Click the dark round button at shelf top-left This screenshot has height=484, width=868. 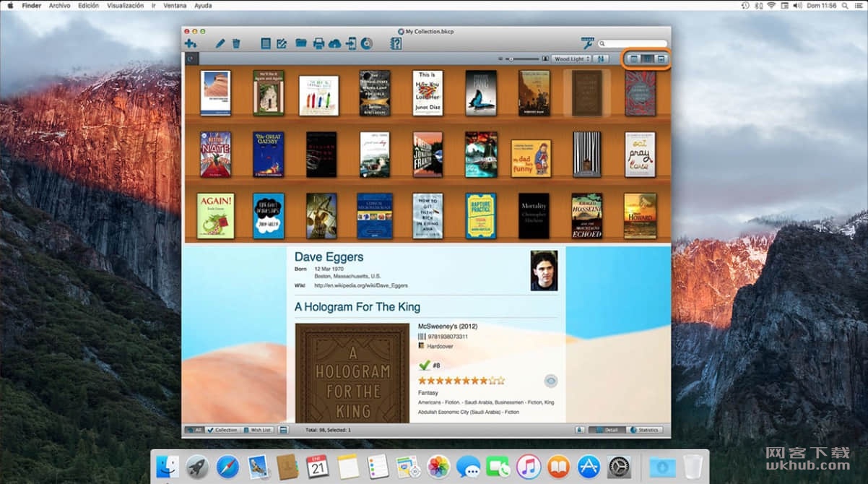click(191, 59)
